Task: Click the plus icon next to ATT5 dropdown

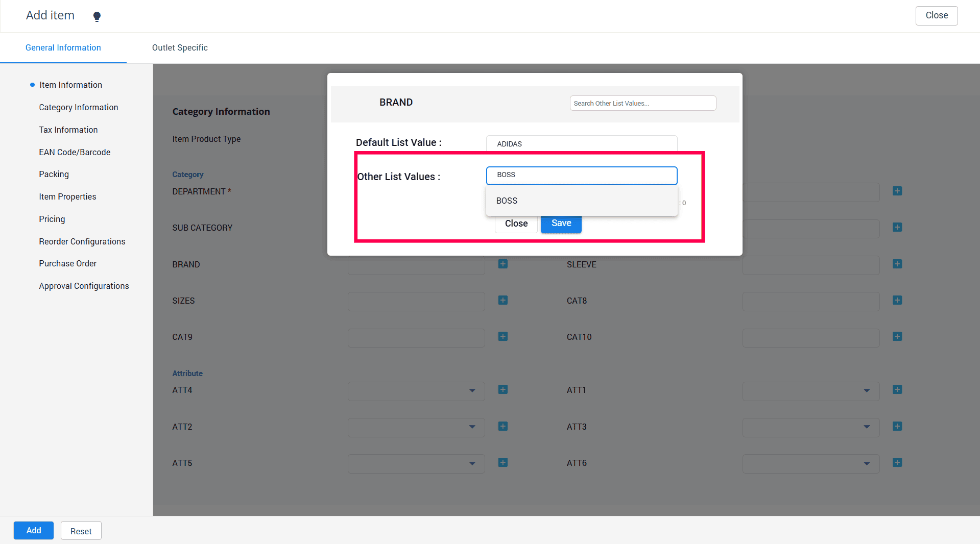Action: point(503,462)
